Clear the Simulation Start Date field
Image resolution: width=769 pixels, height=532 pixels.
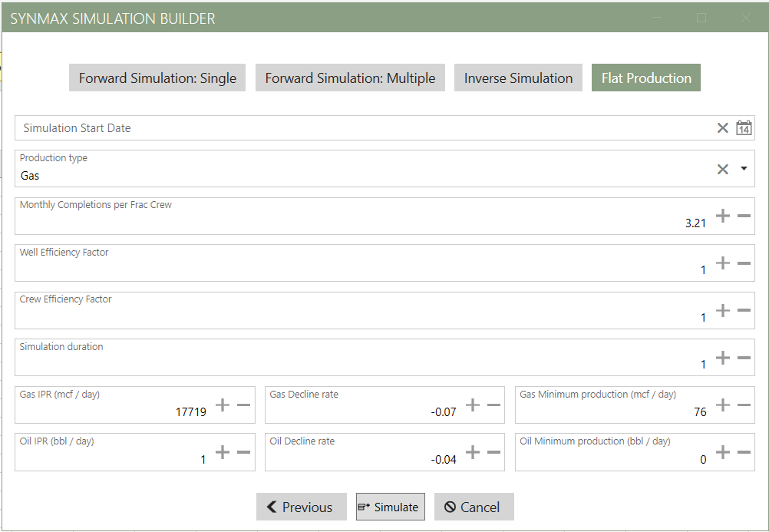coord(722,128)
